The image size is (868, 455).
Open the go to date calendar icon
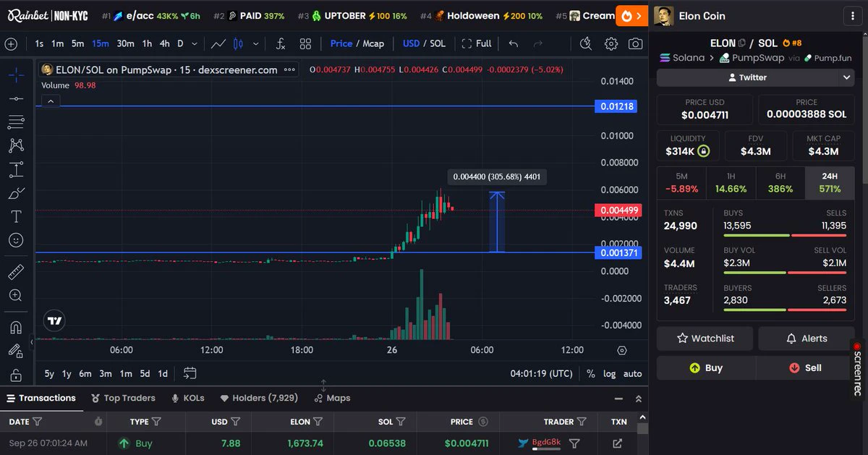tap(190, 374)
